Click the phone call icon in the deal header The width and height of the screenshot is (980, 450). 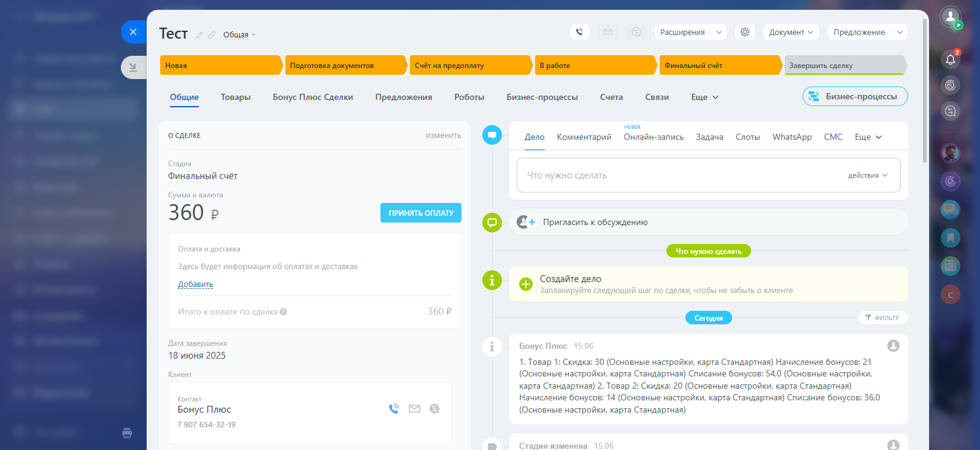coord(579,32)
